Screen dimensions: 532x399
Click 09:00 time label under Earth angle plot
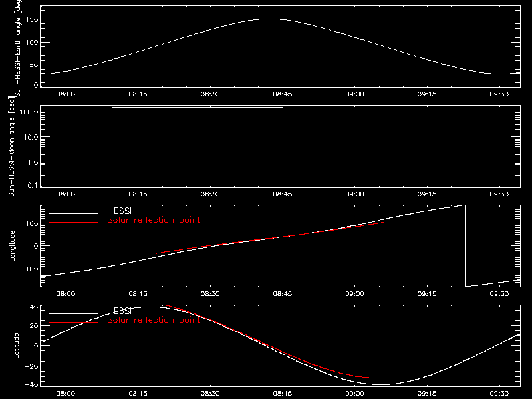pyautogui.click(x=354, y=94)
